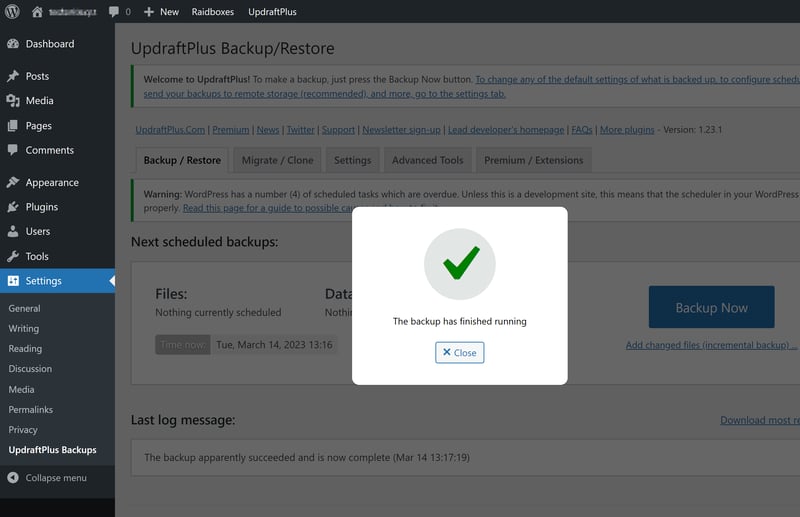Click the WordPress logo icon

tap(12, 12)
